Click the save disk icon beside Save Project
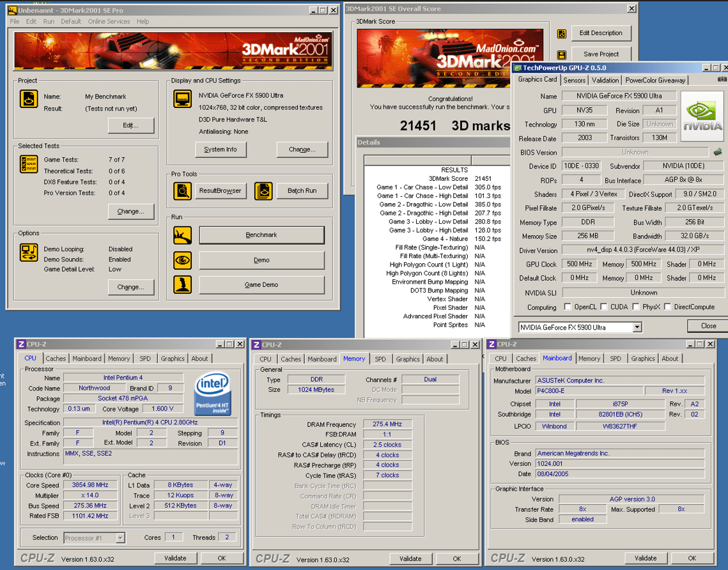Image resolution: width=728 pixels, height=570 pixels. click(x=561, y=55)
